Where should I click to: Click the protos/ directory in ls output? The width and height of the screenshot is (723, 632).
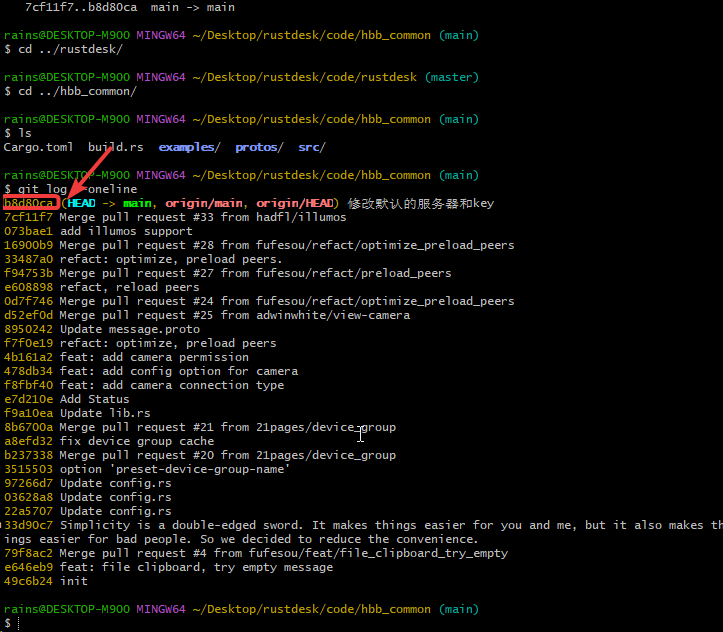pyautogui.click(x=259, y=147)
